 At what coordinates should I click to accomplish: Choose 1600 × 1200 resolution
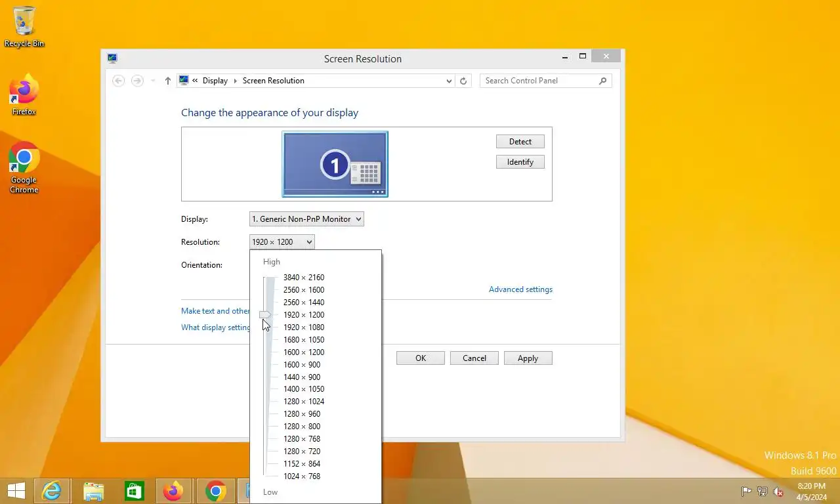(304, 352)
